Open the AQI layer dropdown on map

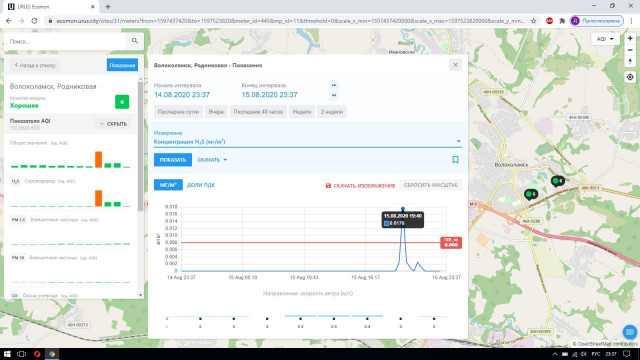click(605, 39)
